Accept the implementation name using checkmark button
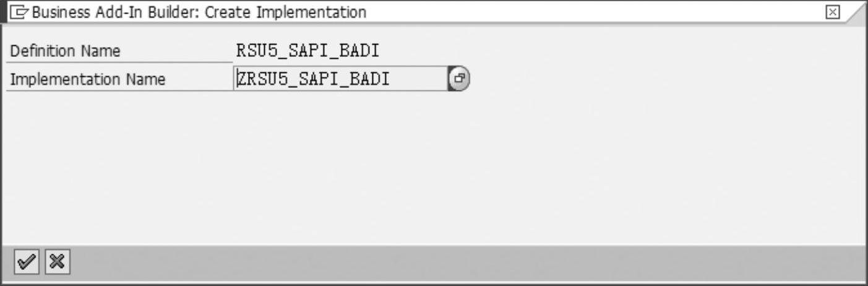 click(26, 263)
